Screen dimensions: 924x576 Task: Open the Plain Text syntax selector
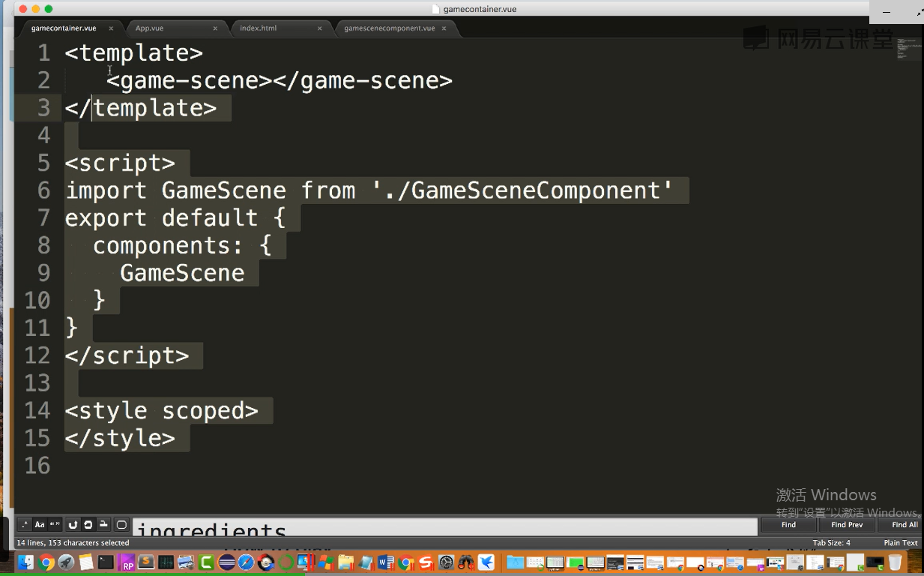[x=900, y=543]
